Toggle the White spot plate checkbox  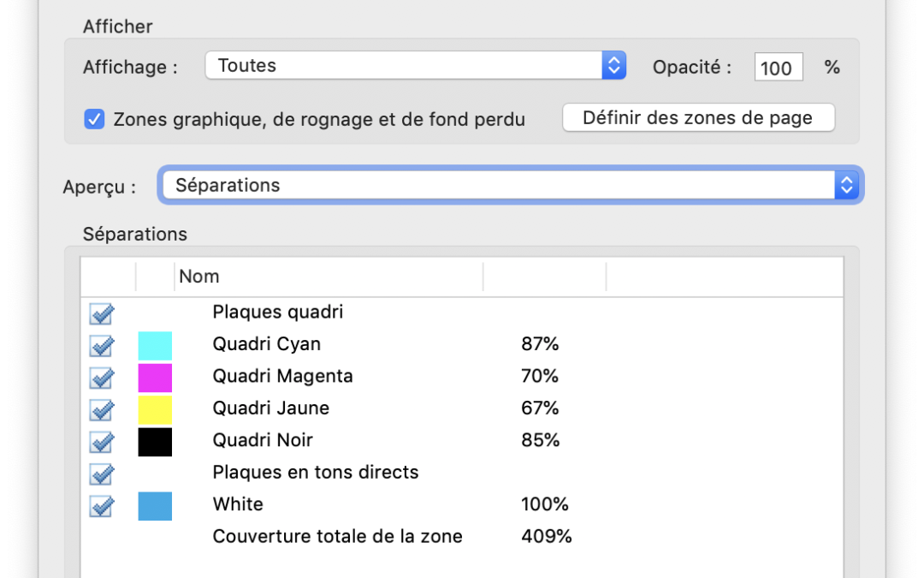click(102, 506)
